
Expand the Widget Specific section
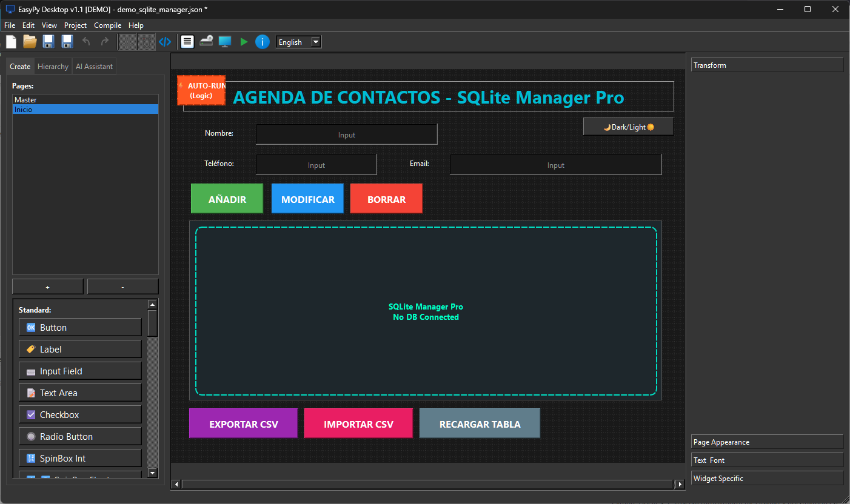pos(767,478)
